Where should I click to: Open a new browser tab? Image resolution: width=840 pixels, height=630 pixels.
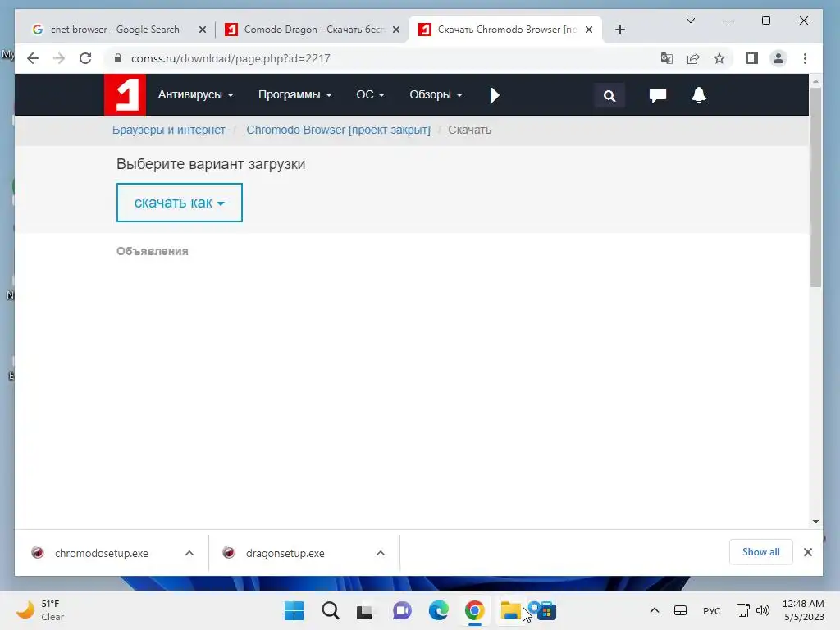pyautogui.click(x=620, y=30)
